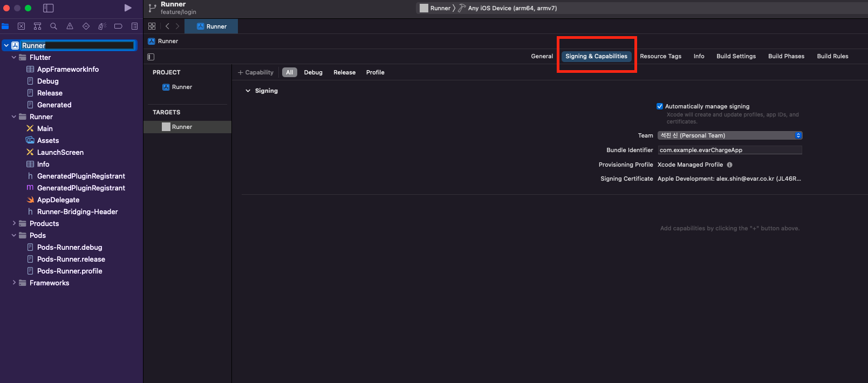Open the AppDelegate swift file
This screenshot has width=868, height=383.
[58, 200]
